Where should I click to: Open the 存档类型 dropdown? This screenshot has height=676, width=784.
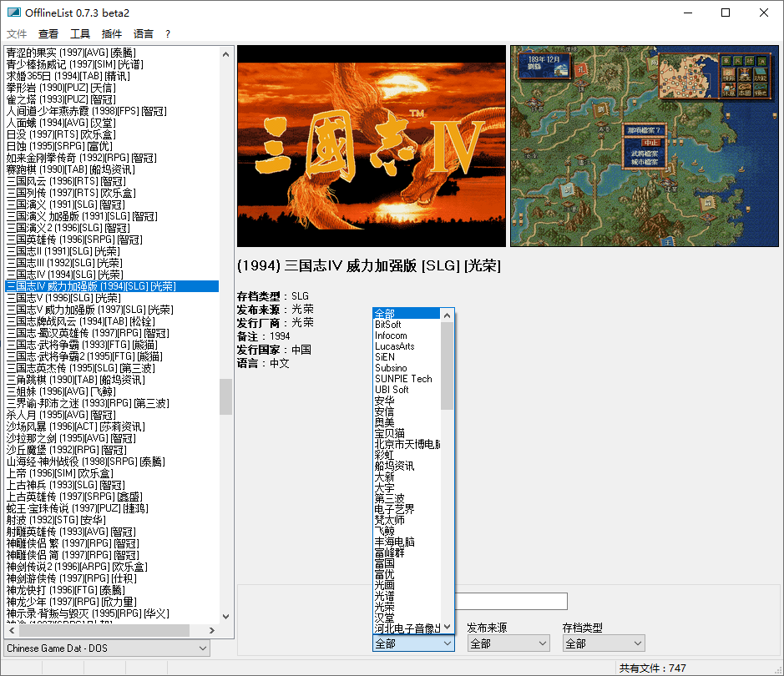[604, 643]
